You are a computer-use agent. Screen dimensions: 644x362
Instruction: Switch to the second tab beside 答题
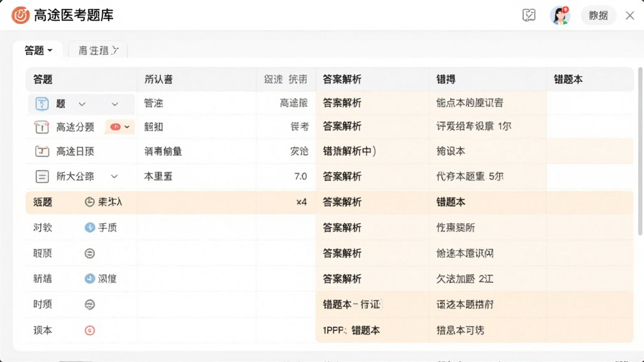pos(98,50)
